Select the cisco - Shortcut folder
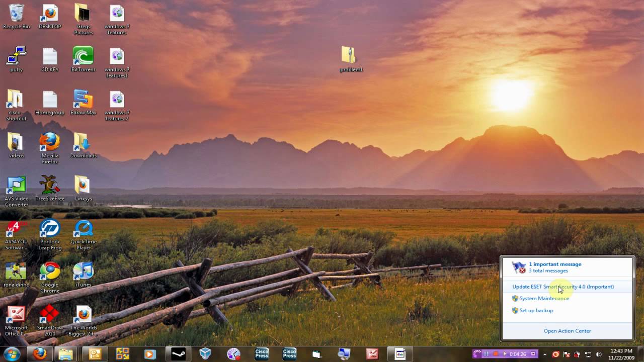 [x=16, y=106]
